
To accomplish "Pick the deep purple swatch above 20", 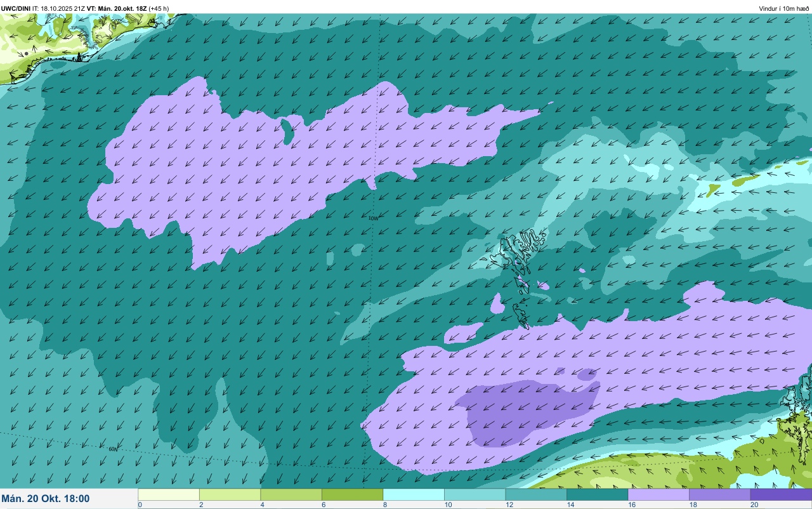I will pos(781,494).
